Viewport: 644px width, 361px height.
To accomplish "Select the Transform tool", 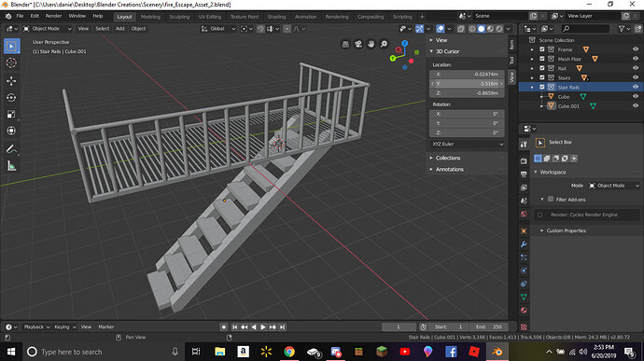I will (x=11, y=131).
